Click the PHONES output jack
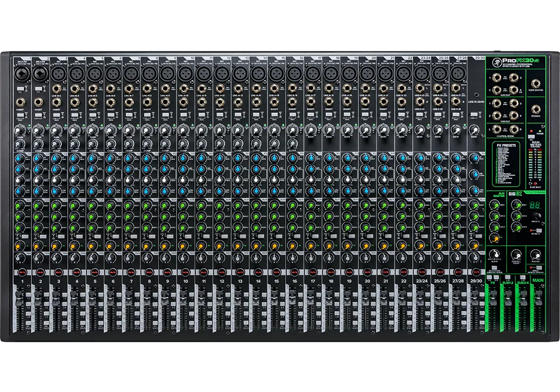 pyautogui.click(x=536, y=110)
